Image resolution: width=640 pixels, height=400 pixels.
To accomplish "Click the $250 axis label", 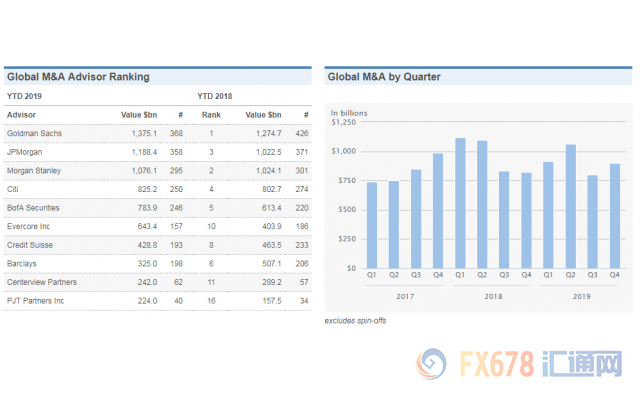I will coord(347,239).
